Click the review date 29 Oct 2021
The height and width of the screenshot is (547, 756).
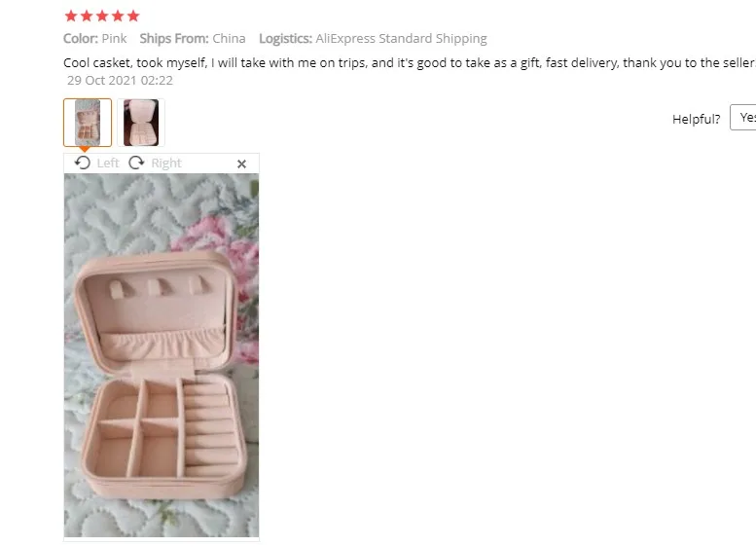pyautogui.click(x=120, y=80)
